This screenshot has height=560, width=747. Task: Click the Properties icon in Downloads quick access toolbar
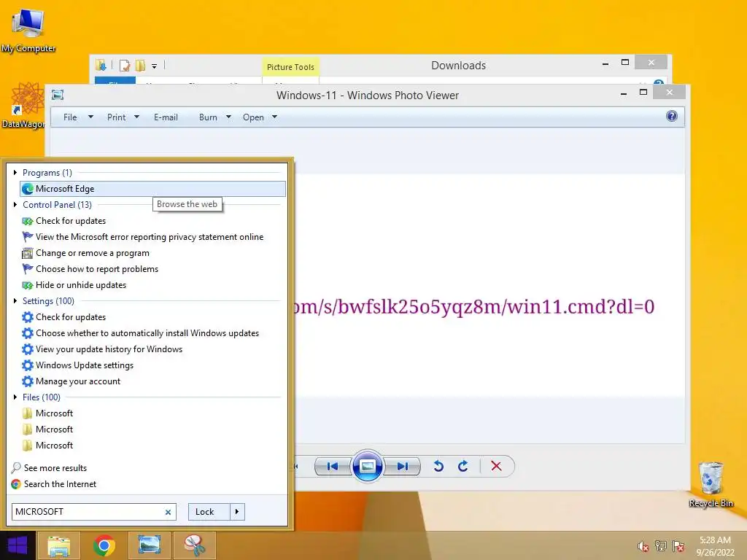click(x=125, y=66)
